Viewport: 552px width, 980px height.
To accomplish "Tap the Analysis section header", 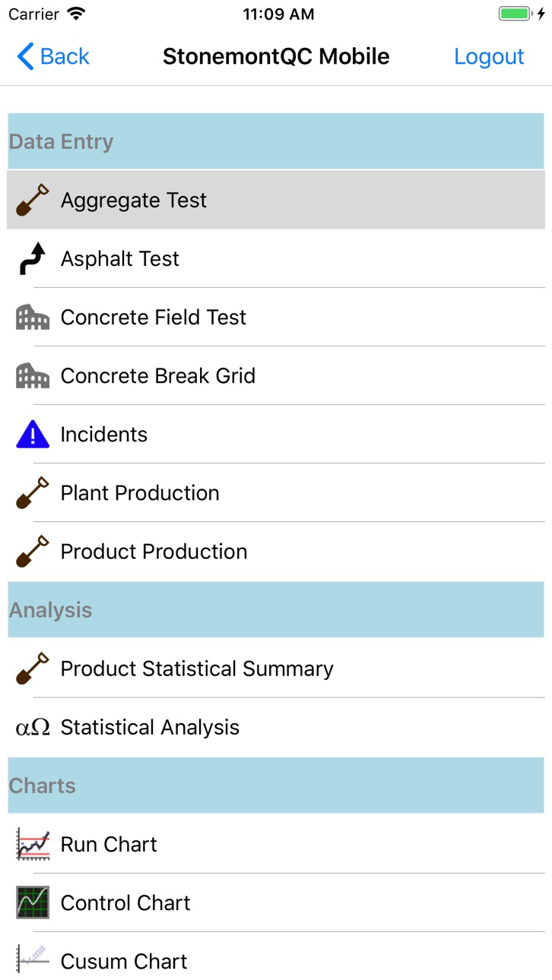I will point(276,610).
